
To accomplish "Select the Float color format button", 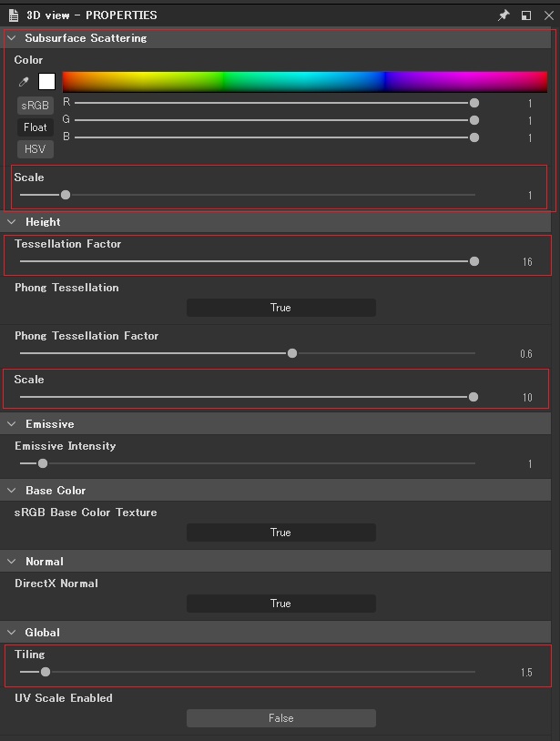I will (36, 127).
